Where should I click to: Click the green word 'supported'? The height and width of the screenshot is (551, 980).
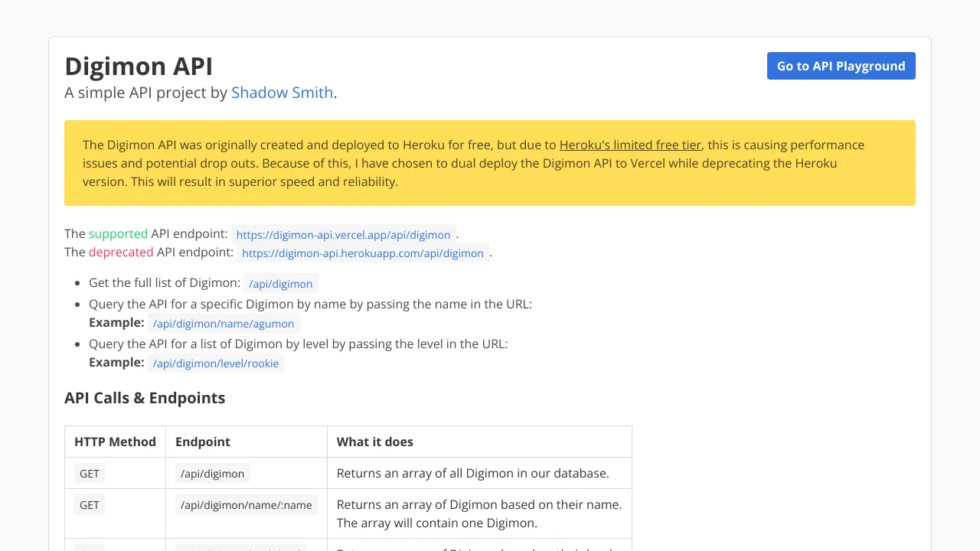[x=118, y=233]
